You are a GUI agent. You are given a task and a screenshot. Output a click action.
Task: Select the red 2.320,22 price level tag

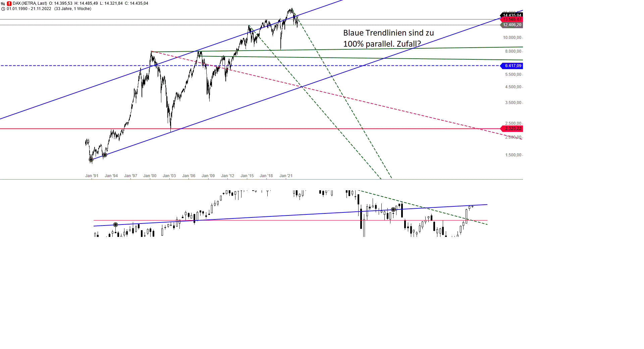tap(512, 129)
